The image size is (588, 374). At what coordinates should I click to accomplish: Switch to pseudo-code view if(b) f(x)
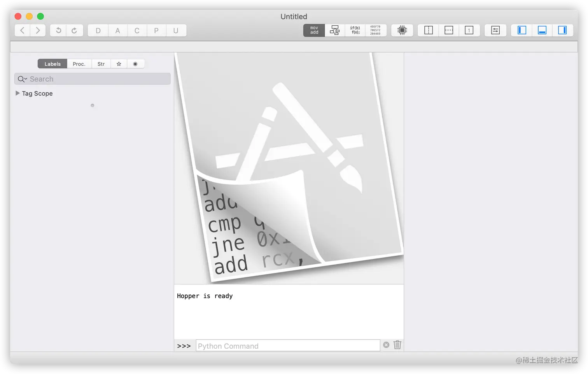click(x=355, y=30)
